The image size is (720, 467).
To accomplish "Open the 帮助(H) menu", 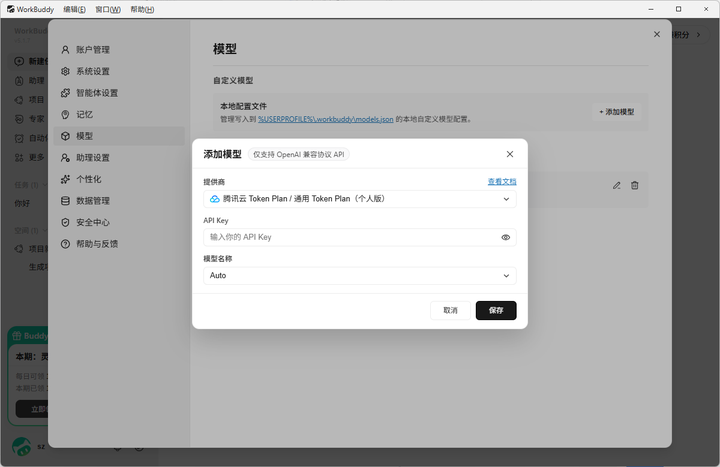I will coord(142,10).
